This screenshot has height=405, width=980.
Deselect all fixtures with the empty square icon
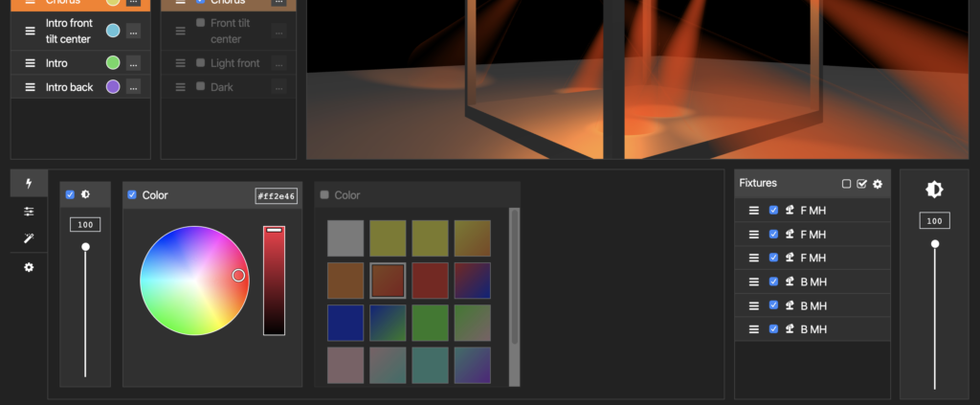(846, 184)
